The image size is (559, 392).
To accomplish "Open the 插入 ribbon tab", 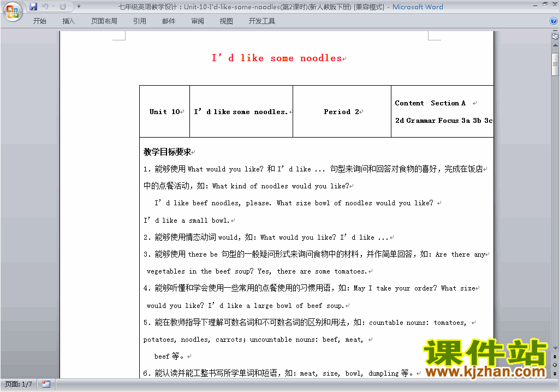I will (x=68, y=21).
